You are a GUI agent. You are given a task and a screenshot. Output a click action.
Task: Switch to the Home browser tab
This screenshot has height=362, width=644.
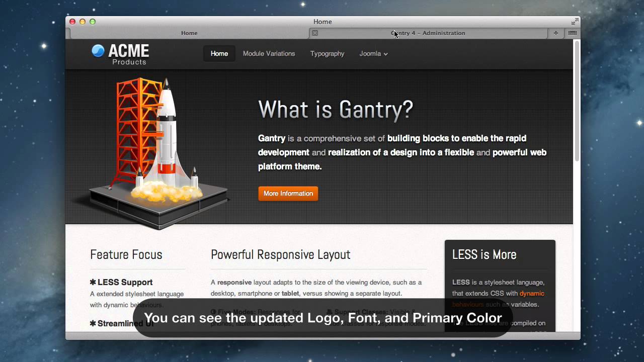click(189, 33)
